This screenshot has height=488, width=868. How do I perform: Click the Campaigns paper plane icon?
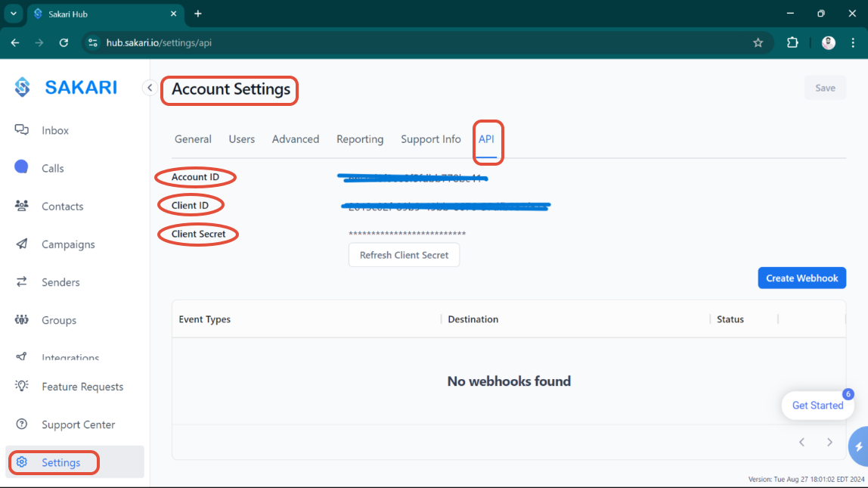pyautogui.click(x=22, y=244)
